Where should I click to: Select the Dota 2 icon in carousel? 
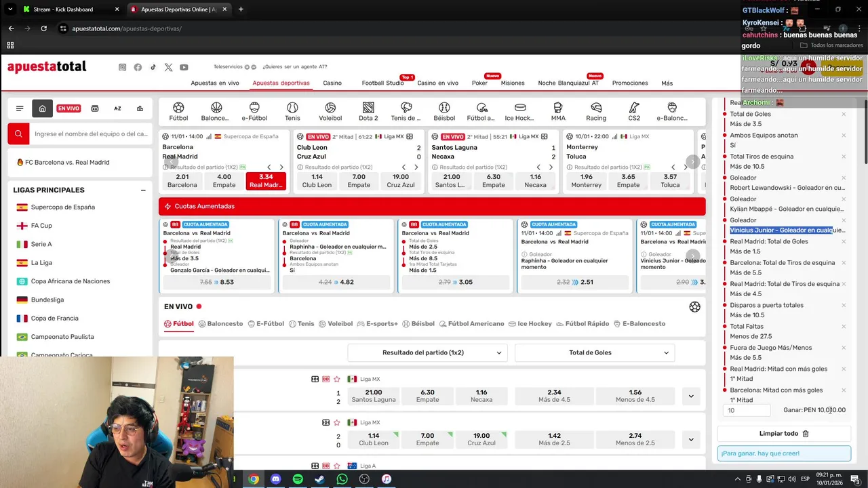(368, 112)
